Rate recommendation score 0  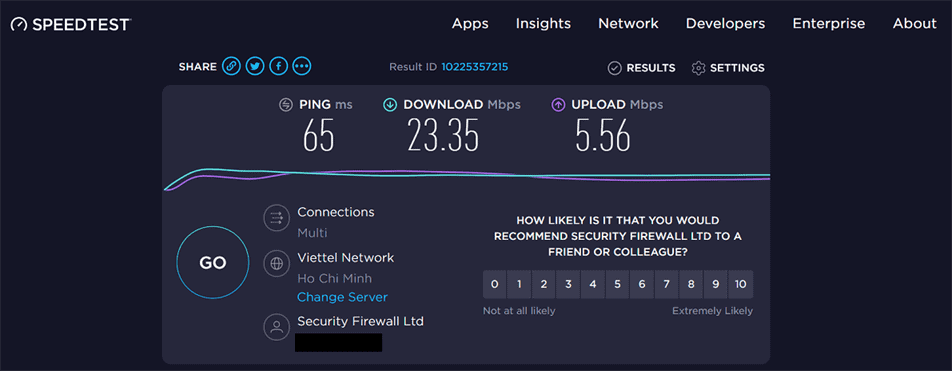coord(495,284)
